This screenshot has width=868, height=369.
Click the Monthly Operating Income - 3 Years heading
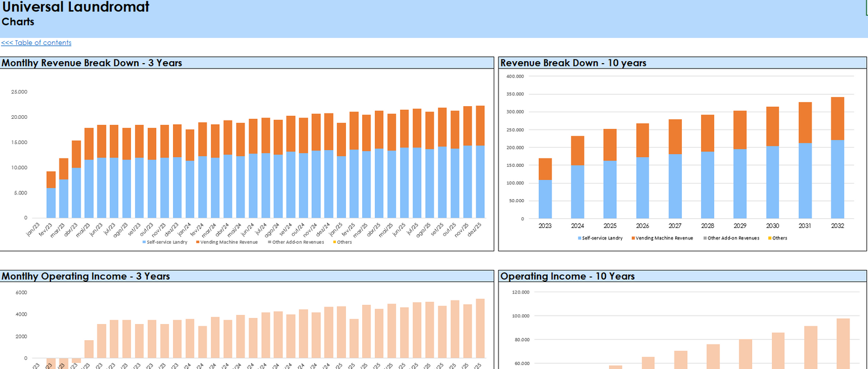point(86,277)
